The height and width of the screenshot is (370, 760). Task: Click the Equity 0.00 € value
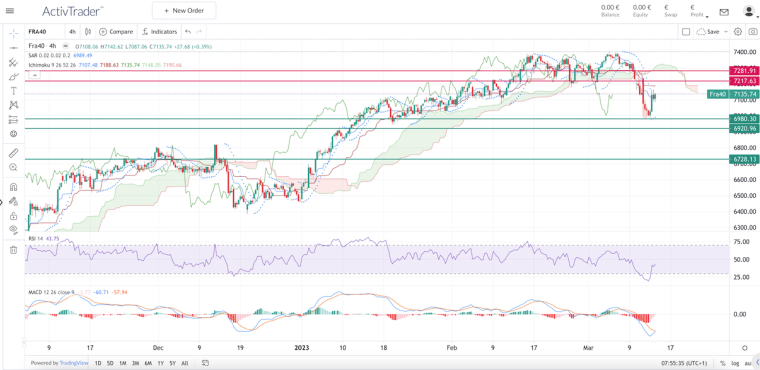coord(642,7)
